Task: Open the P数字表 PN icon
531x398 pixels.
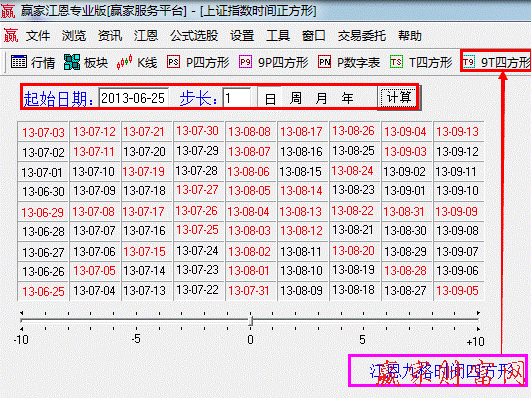Action: (324, 62)
